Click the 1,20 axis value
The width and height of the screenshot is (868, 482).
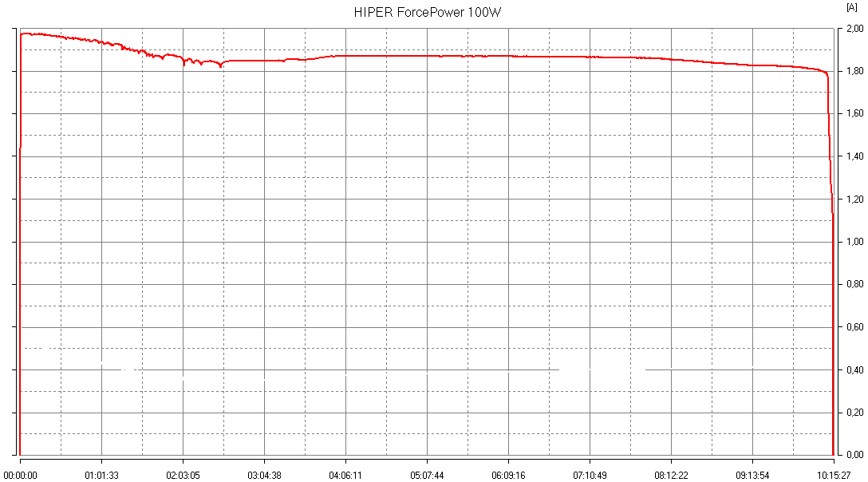pyautogui.click(x=854, y=200)
